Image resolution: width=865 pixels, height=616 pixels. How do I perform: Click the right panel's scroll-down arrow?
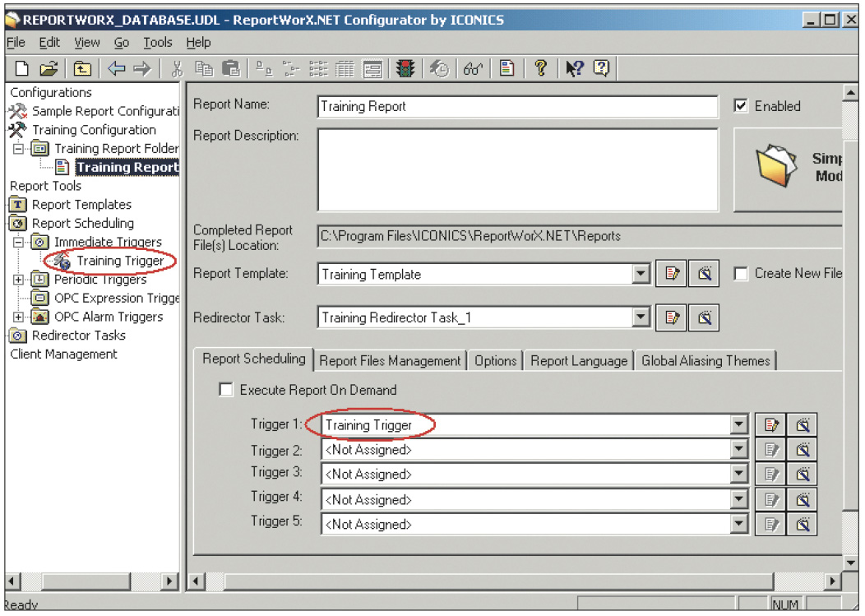point(851,563)
